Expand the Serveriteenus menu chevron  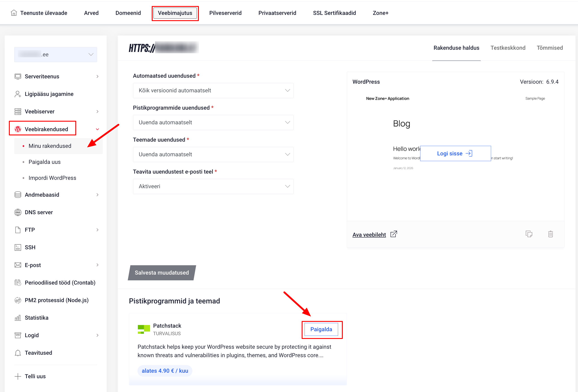tap(98, 77)
